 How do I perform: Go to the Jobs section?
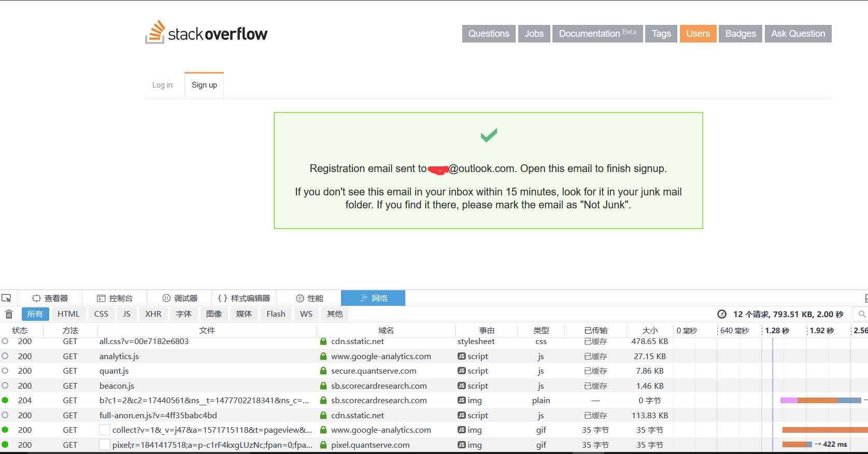[534, 34]
